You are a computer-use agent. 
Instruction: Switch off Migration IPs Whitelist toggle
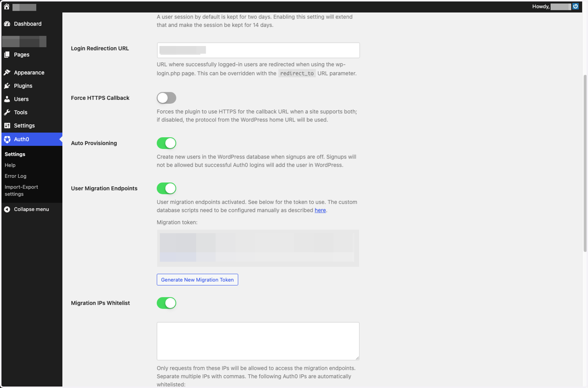[x=167, y=303]
